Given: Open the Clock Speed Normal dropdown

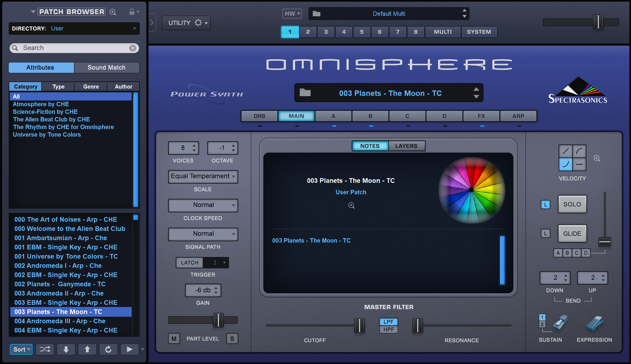Looking at the screenshot, I should 203,205.
